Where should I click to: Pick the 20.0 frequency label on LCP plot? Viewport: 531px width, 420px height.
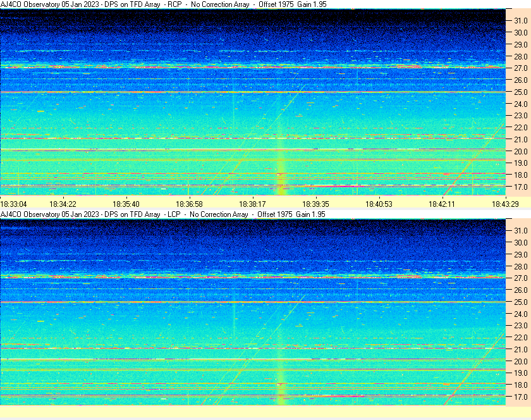click(521, 361)
